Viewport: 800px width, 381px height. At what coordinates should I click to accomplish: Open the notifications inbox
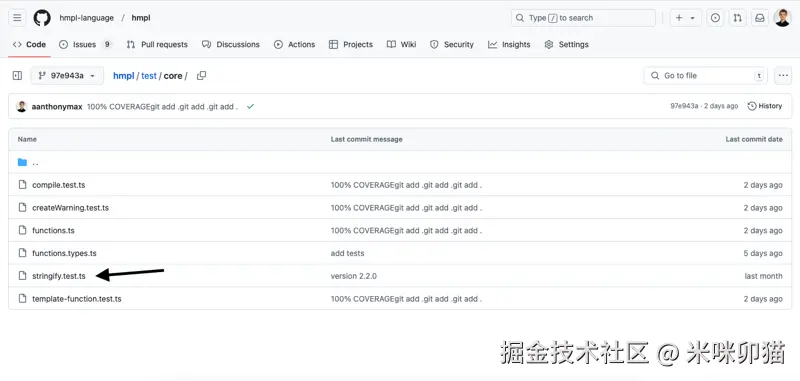(x=760, y=18)
